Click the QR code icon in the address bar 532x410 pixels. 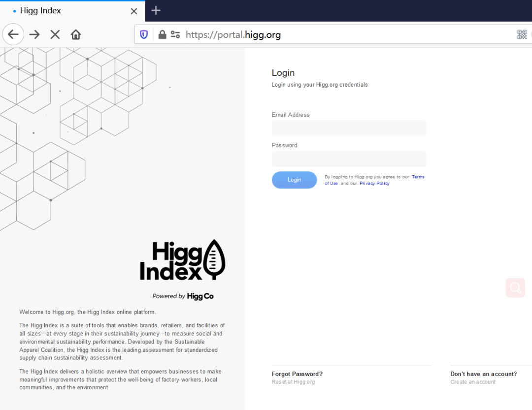tap(522, 34)
